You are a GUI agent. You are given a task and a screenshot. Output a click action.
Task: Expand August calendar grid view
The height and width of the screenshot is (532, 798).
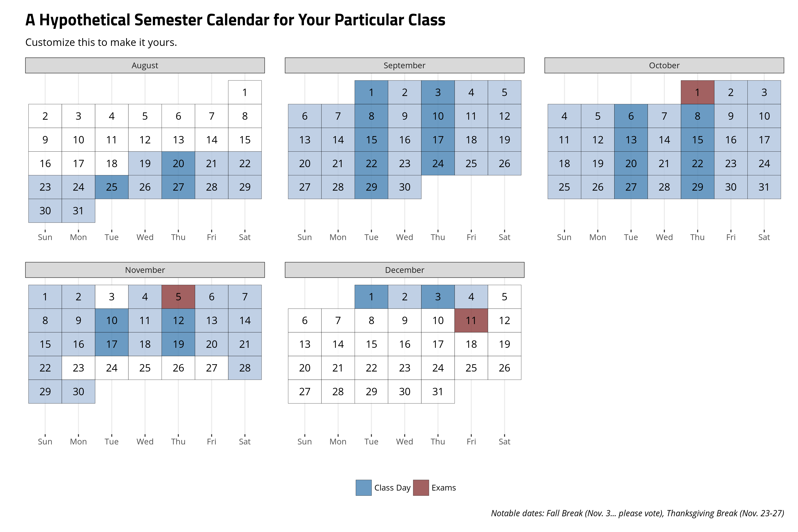click(145, 65)
